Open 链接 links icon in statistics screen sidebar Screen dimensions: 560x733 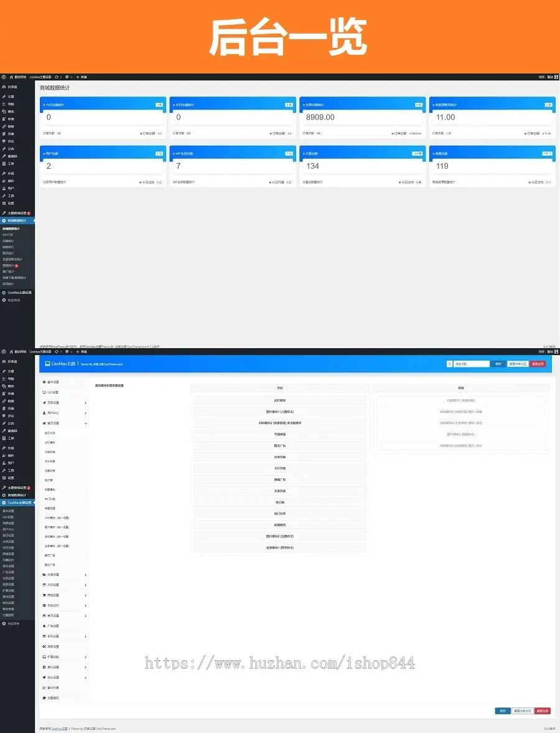[4, 126]
